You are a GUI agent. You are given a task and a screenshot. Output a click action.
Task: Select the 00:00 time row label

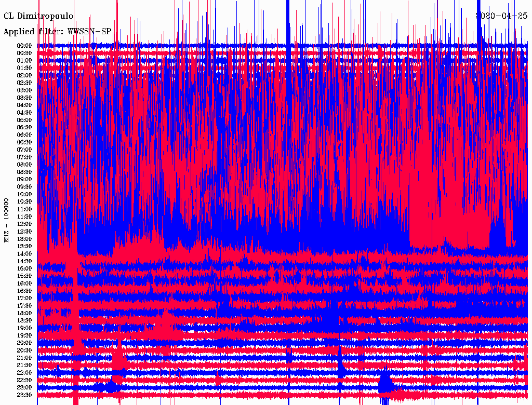click(x=24, y=46)
